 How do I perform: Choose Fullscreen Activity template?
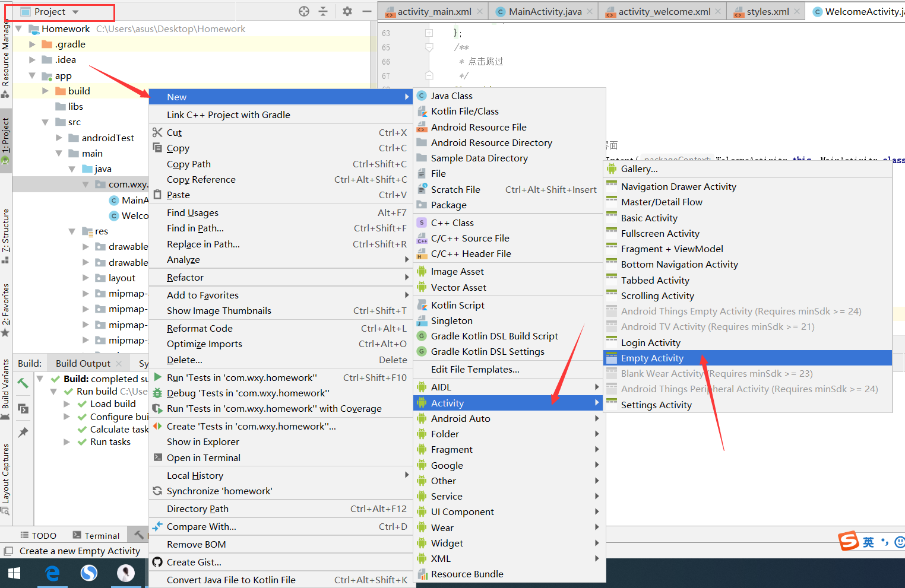pos(748,233)
